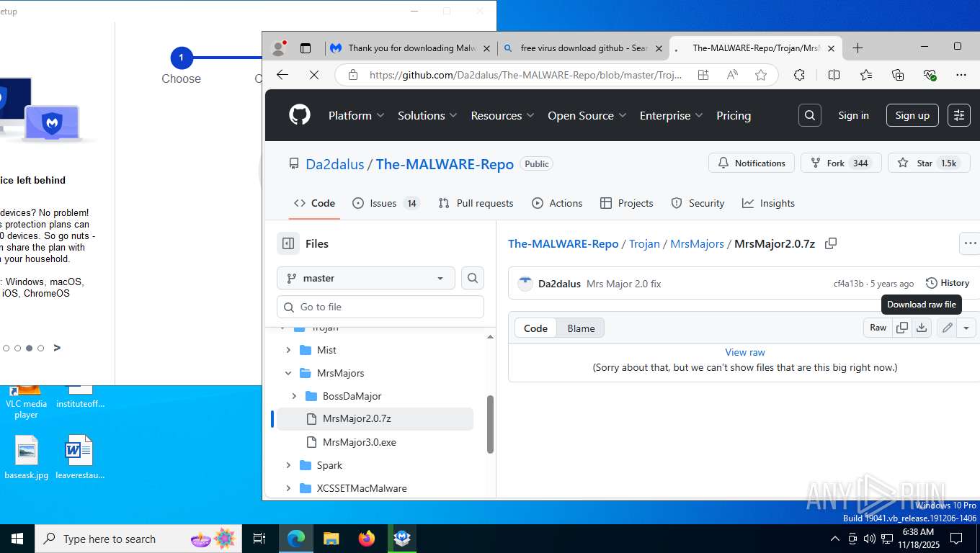Collapse the MrsMajors folder chevron
The width and height of the screenshot is (980, 553).
288,373
